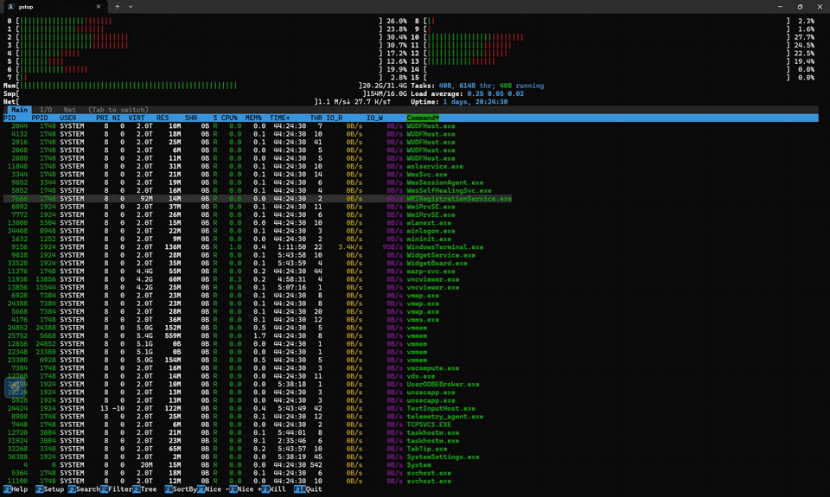
Task: Click the Command column header
Action: click(424, 118)
